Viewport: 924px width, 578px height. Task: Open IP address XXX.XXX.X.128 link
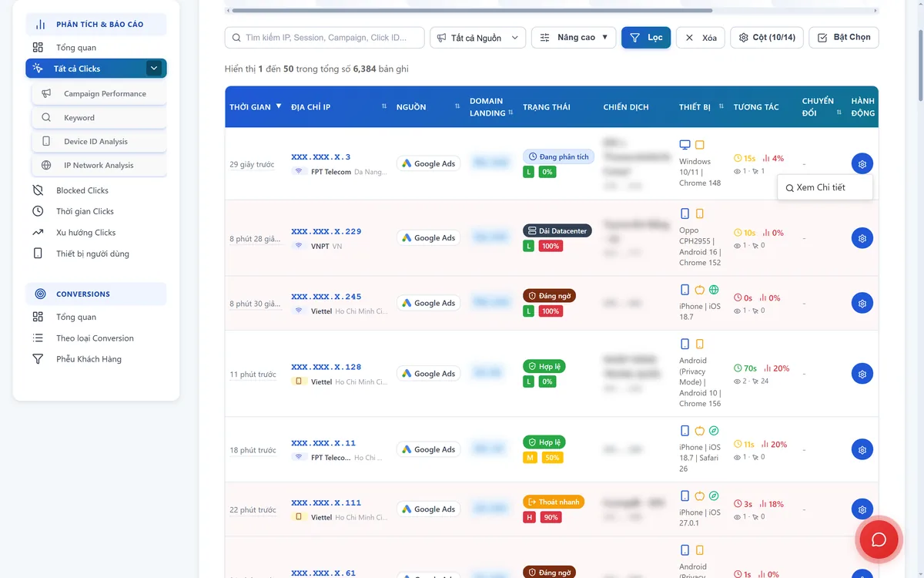[326, 367]
